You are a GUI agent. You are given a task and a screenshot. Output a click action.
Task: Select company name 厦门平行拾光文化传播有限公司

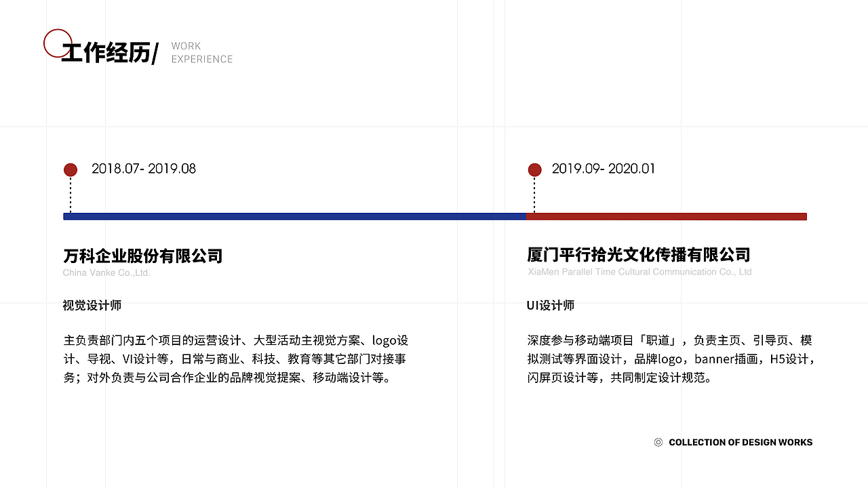639,255
